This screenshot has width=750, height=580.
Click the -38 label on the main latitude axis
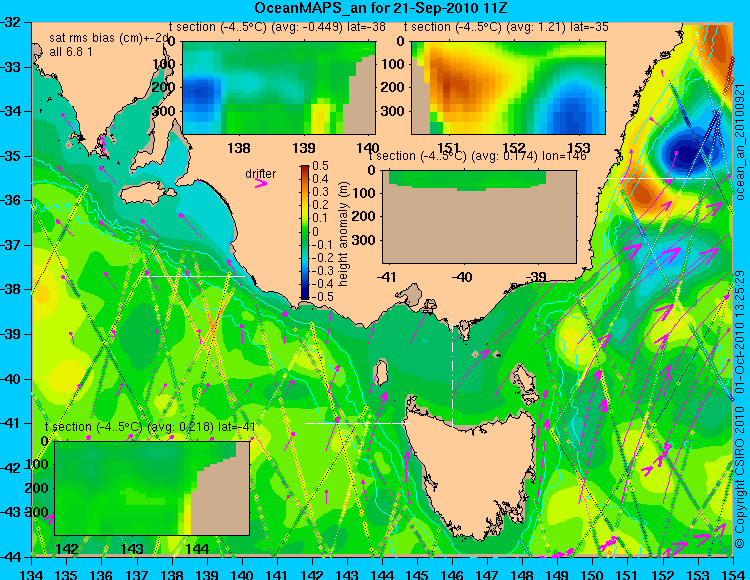10,289
